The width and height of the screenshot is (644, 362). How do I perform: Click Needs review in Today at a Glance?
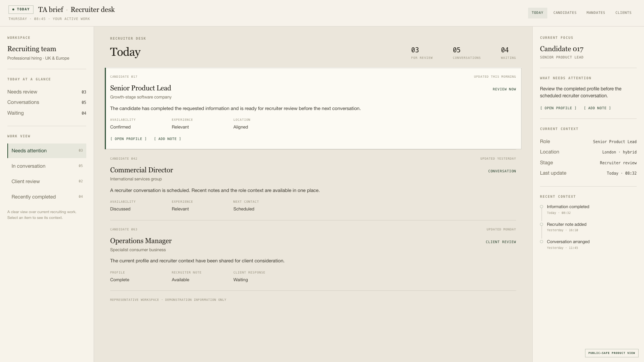tap(47, 92)
